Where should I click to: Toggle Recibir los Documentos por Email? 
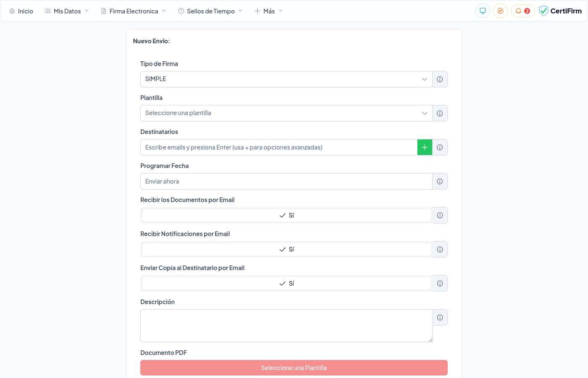click(286, 215)
